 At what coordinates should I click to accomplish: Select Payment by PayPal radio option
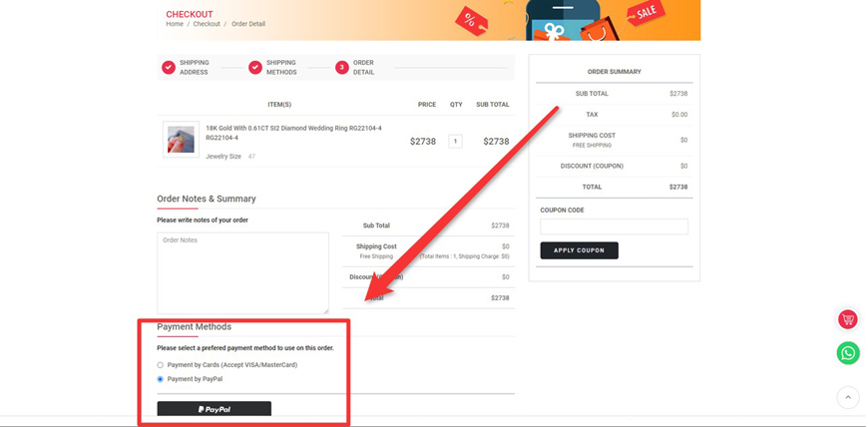(x=161, y=379)
